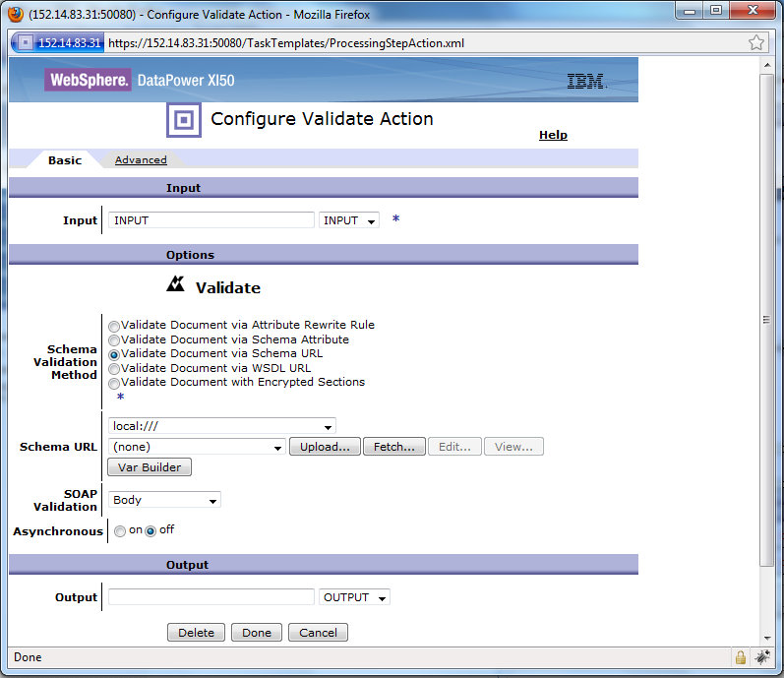Image resolution: width=784 pixels, height=678 pixels.
Task: Turn Asynchronous on
Action: 120,531
